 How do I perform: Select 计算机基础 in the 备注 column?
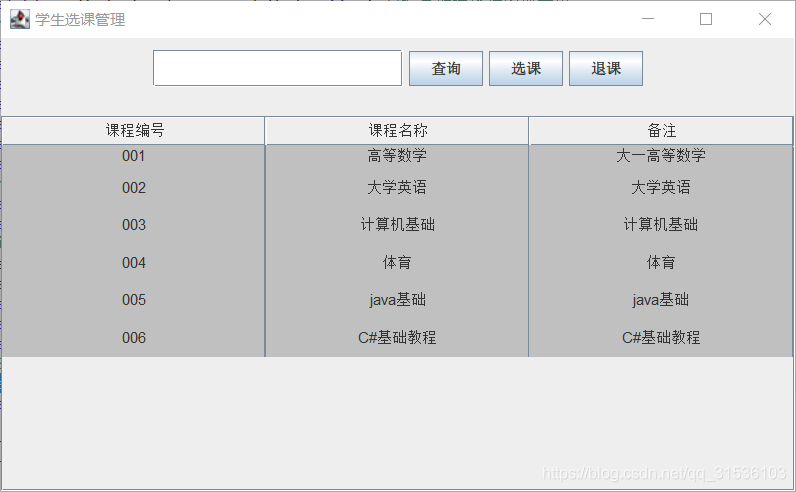(661, 225)
